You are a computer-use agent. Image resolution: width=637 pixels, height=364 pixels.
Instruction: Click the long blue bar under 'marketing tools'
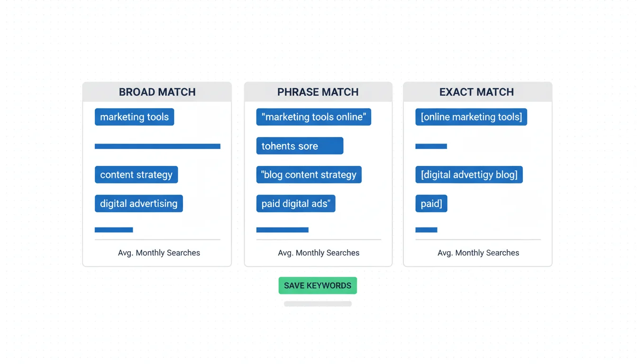pyautogui.click(x=157, y=146)
